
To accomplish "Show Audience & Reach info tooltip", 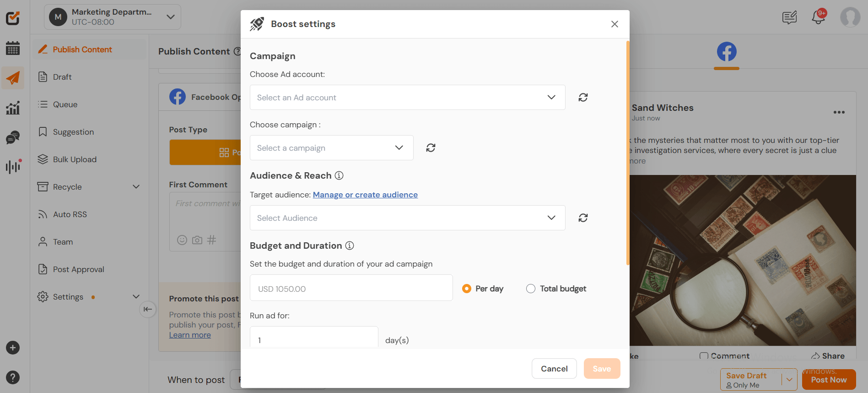I will [339, 175].
